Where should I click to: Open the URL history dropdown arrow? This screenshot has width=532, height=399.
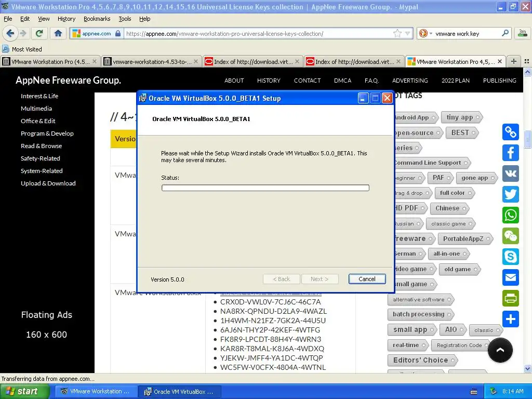tap(408, 33)
